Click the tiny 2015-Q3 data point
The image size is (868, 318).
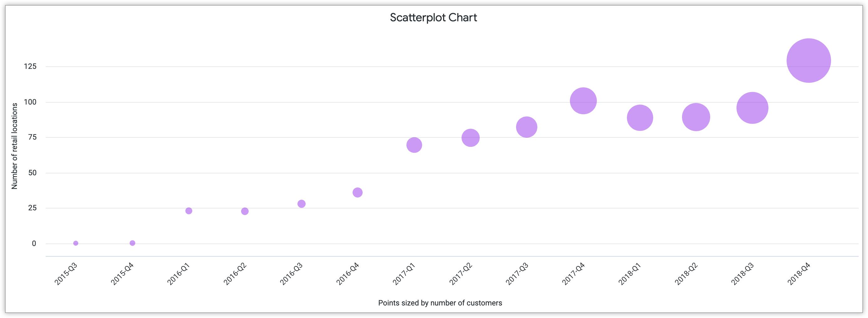tap(76, 243)
